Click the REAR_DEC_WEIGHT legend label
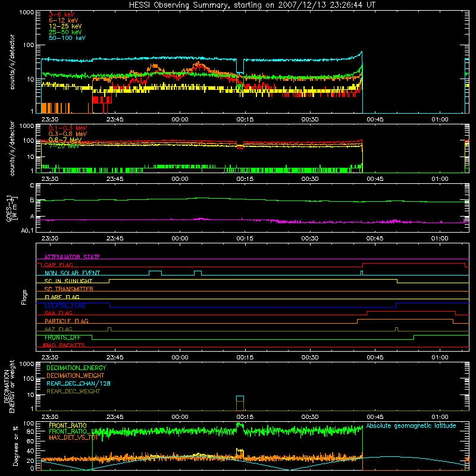Screen dimensions: 476x476 (73, 392)
